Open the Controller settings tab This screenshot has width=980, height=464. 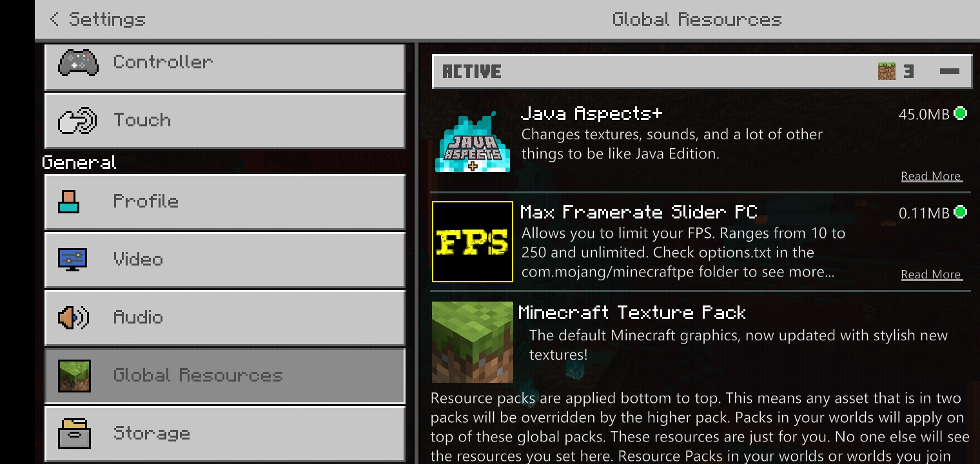[225, 67]
